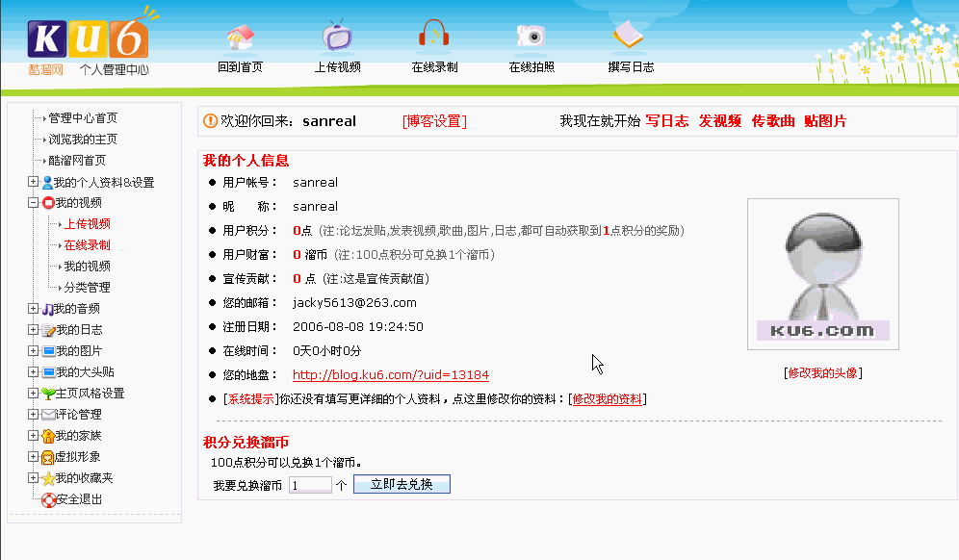Image resolution: width=959 pixels, height=560 pixels.
Task: Expand the 我的家族 tree node
Action: [x=33, y=435]
